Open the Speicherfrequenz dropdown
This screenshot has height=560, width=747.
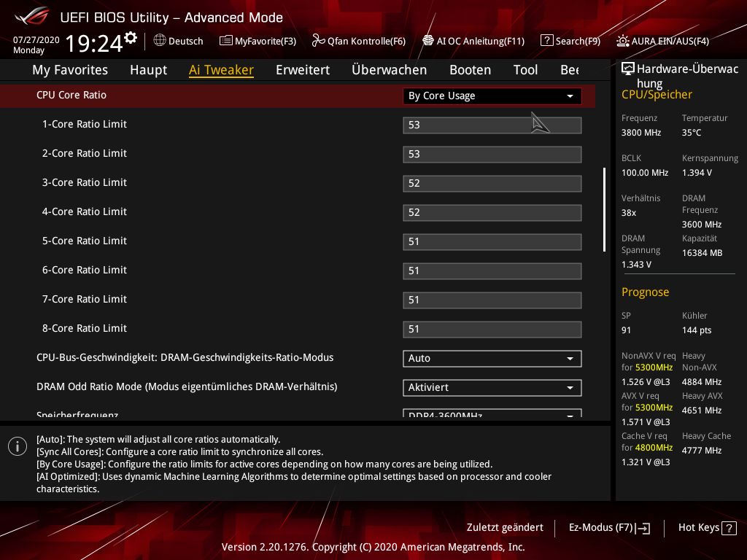pos(492,413)
